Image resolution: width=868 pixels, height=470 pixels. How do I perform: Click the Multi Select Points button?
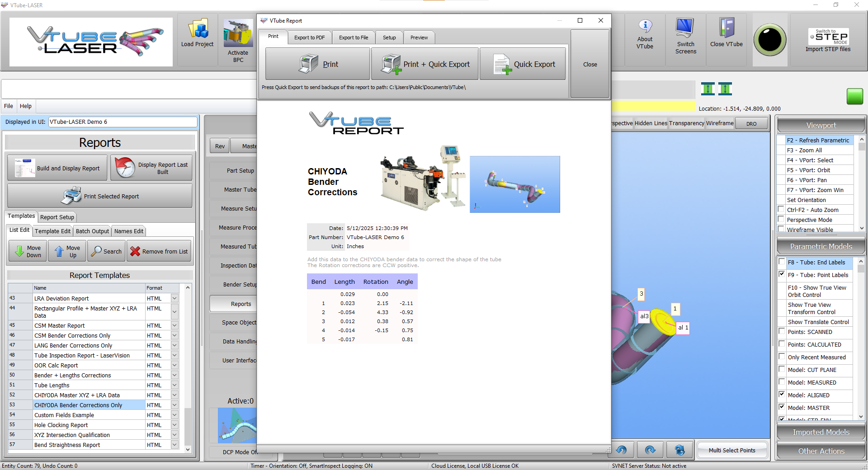point(732,450)
